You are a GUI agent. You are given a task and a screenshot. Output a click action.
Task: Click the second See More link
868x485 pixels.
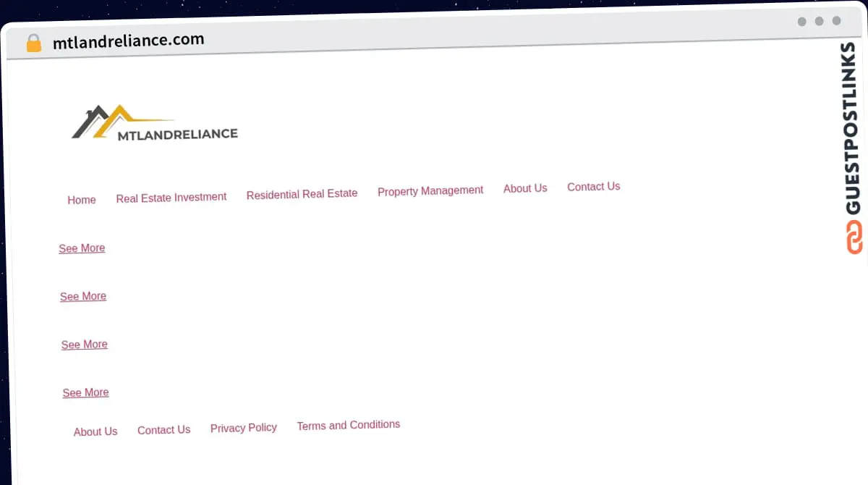click(83, 296)
